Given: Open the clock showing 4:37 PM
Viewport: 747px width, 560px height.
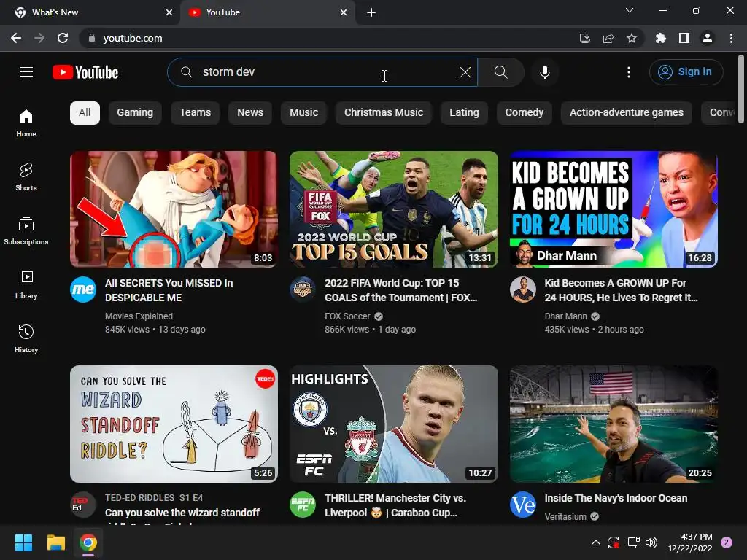Looking at the screenshot, I should 690,542.
